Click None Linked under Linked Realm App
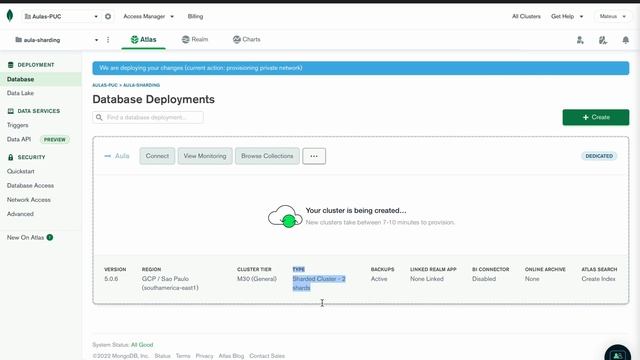The width and height of the screenshot is (640, 360). point(427,279)
